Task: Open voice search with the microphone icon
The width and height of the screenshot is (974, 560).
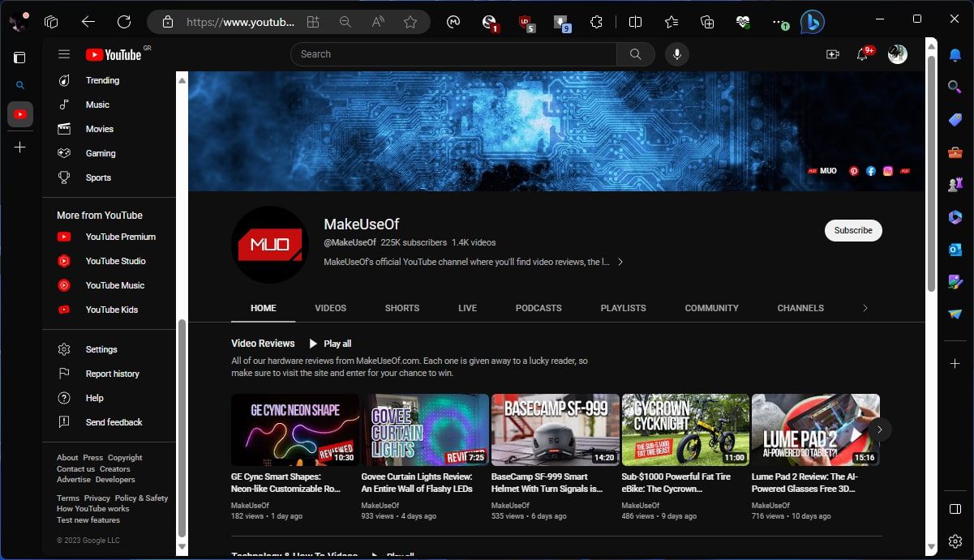Action: [676, 53]
